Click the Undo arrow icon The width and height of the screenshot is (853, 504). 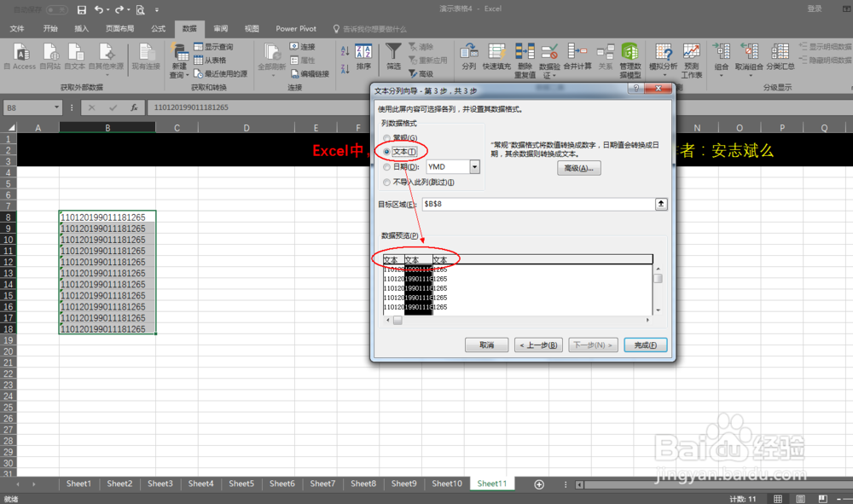pyautogui.click(x=98, y=9)
